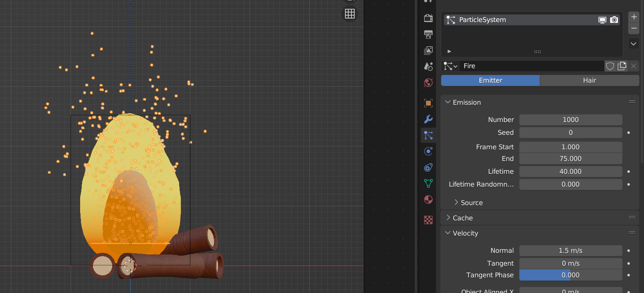Open the World properties tab
The image size is (644, 293).
[428, 83]
